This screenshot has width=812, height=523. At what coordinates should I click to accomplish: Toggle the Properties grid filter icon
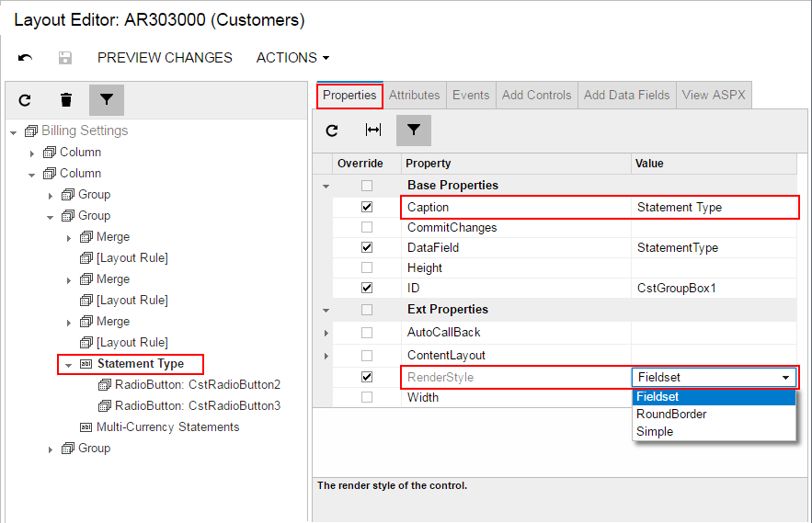(x=414, y=131)
